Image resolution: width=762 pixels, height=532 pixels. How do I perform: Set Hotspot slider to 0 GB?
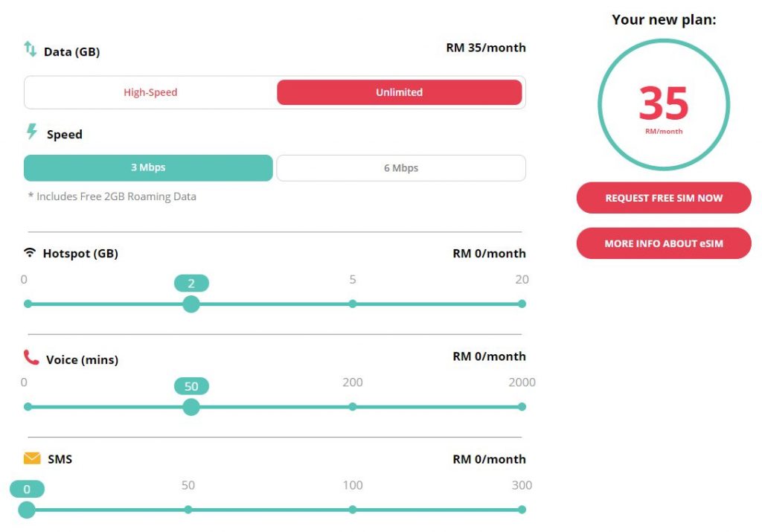pyautogui.click(x=28, y=304)
